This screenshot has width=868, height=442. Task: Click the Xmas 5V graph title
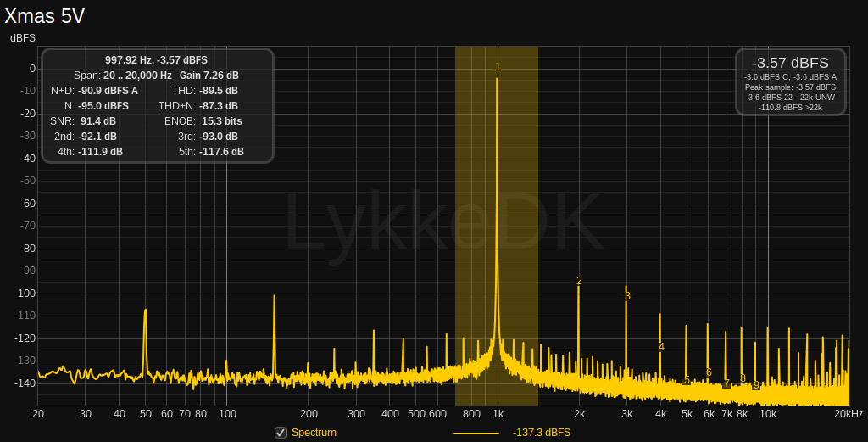pos(44,16)
